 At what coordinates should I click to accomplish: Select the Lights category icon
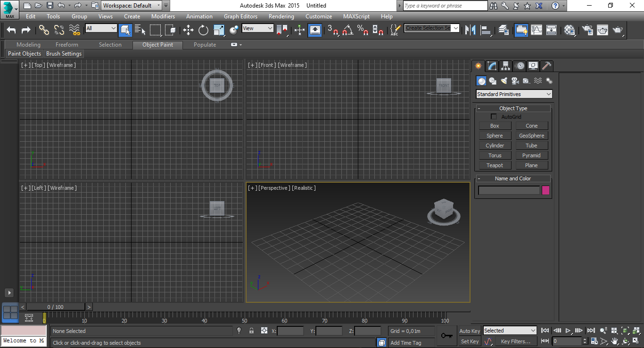[504, 81]
